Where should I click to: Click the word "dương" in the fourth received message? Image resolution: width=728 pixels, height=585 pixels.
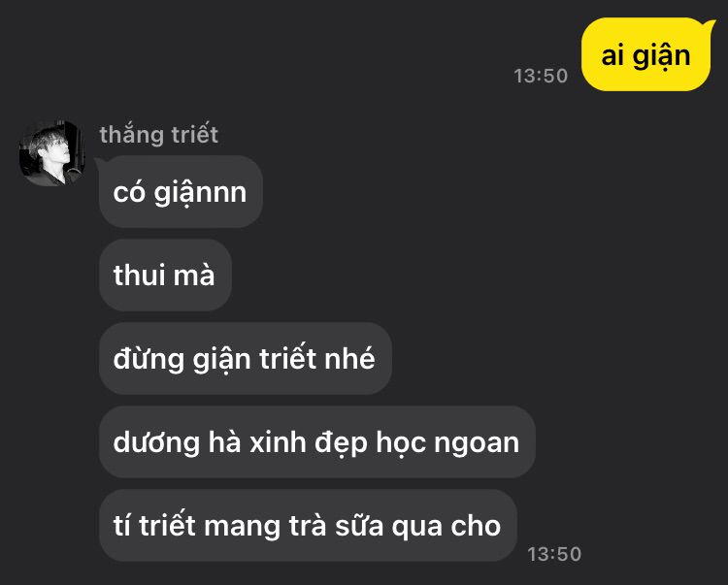pyautogui.click(x=156, y=443)
